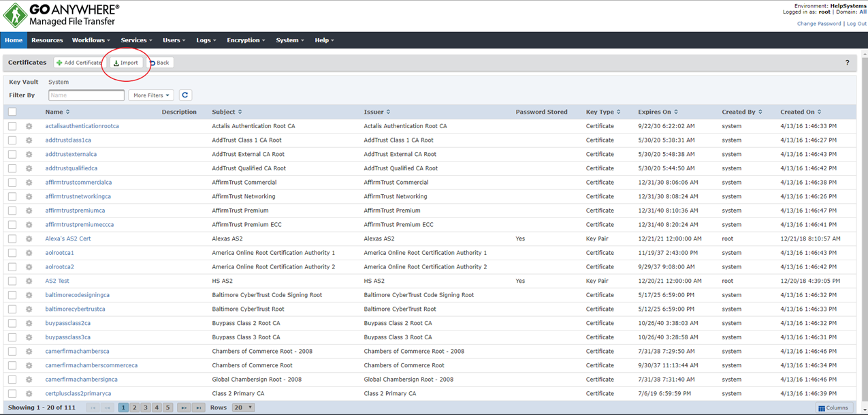Jump to the last page of results
The width and height of the screenshot is (868, 415).
coord(198,408)
